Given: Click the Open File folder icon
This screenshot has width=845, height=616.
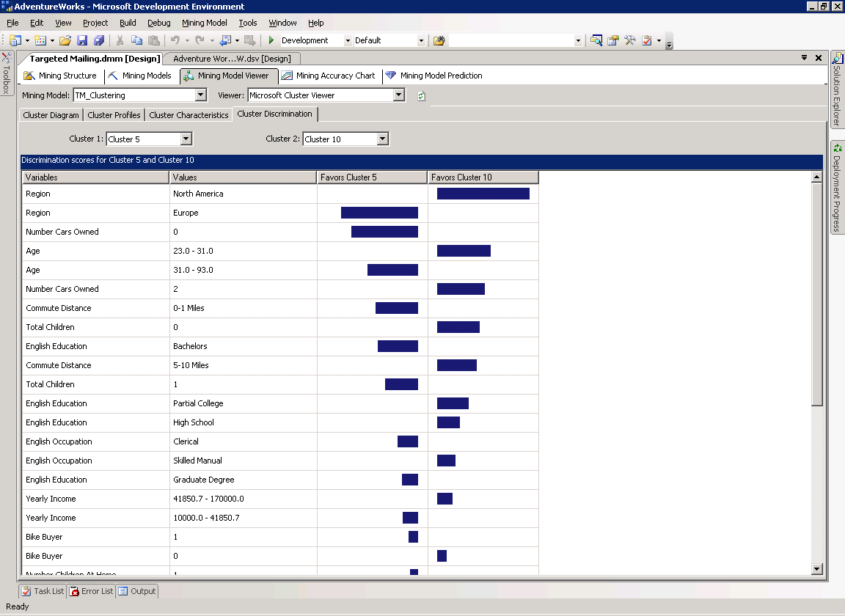Looking at the screenshot, I should [x=65, y=40].
